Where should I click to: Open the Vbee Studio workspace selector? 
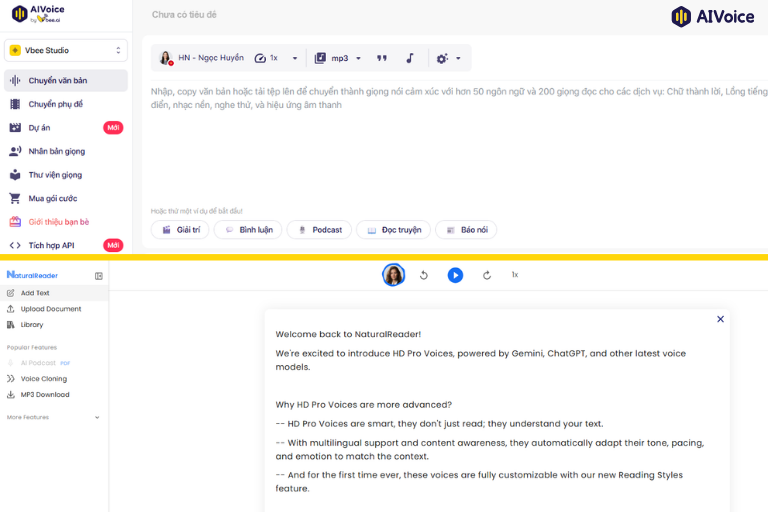point(66,50)
